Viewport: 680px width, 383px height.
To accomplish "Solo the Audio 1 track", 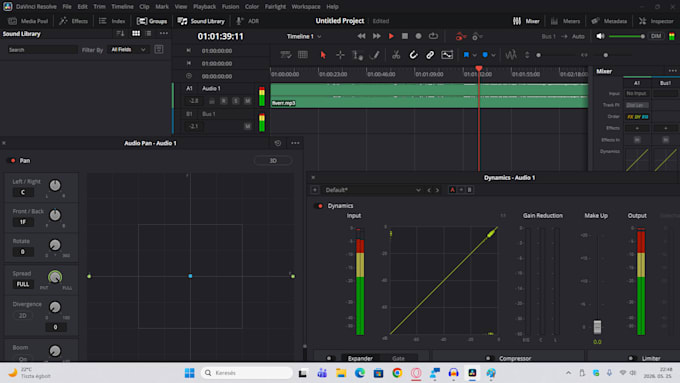I will 235,101.
